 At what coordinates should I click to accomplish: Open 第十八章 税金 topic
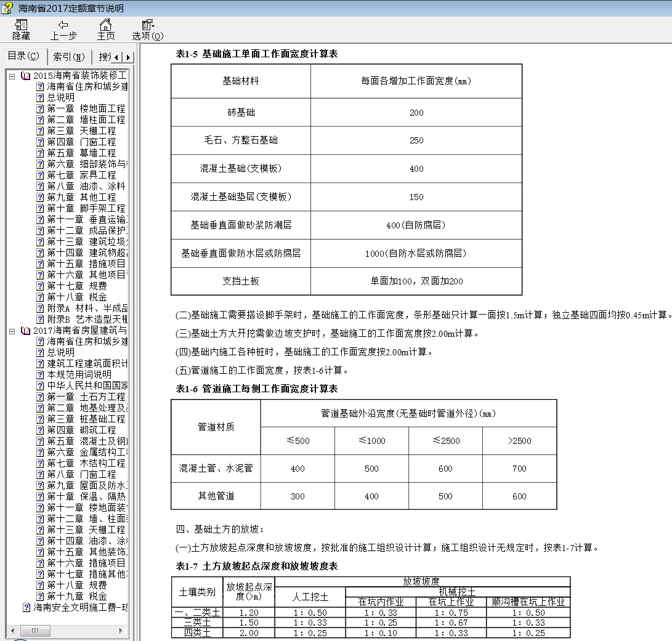coord(76,297)
